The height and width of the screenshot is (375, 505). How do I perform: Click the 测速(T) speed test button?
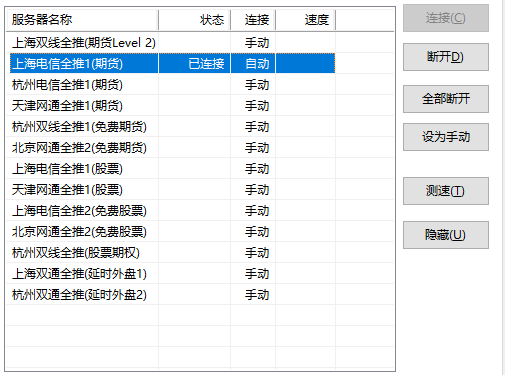coord(446,191)
